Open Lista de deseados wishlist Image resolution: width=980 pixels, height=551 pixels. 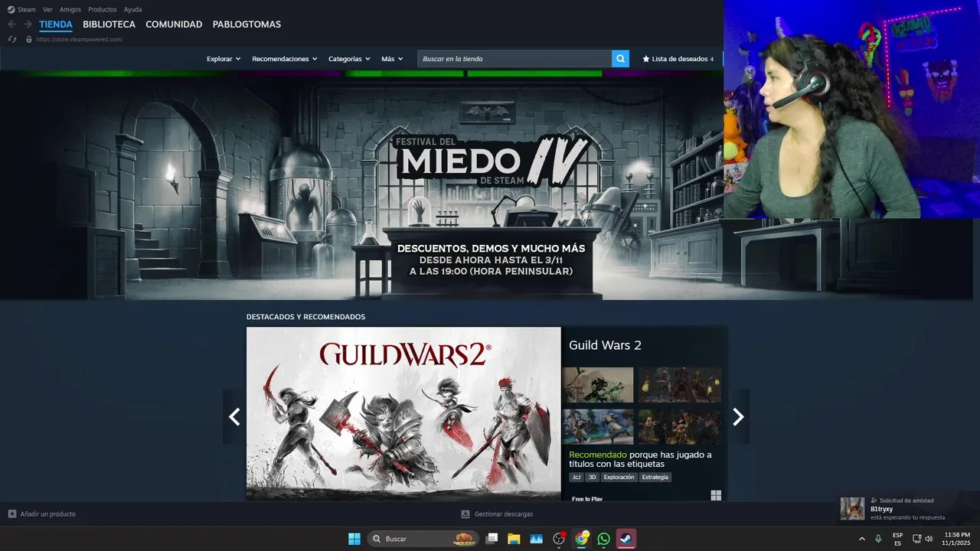pyautogui.click(x=678, y=59)
